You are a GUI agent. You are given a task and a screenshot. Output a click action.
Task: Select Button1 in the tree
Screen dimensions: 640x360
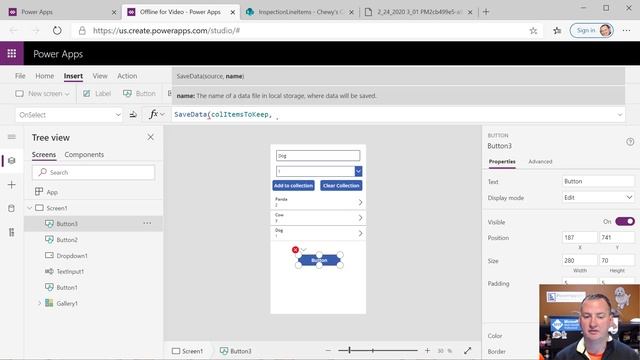click(67, 288)
